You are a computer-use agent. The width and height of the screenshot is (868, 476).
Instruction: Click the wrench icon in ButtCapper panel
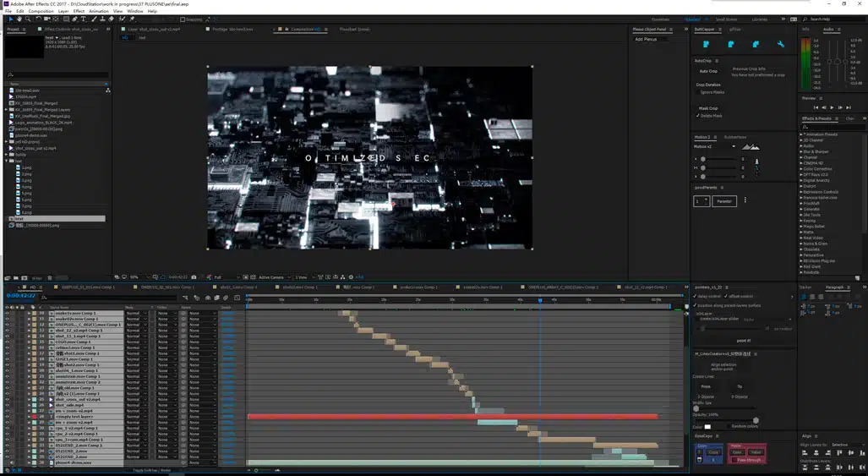tap(780, 44)
